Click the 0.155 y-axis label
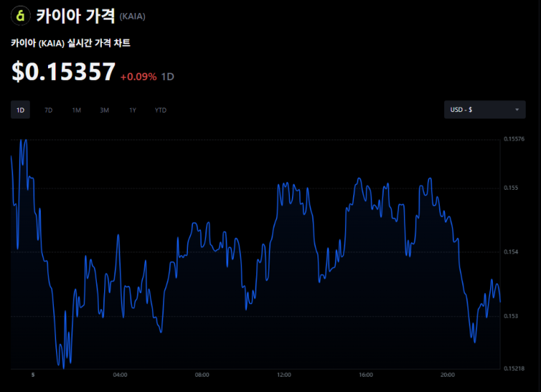Viewport: 541px width, 392px height. point(511,188)
